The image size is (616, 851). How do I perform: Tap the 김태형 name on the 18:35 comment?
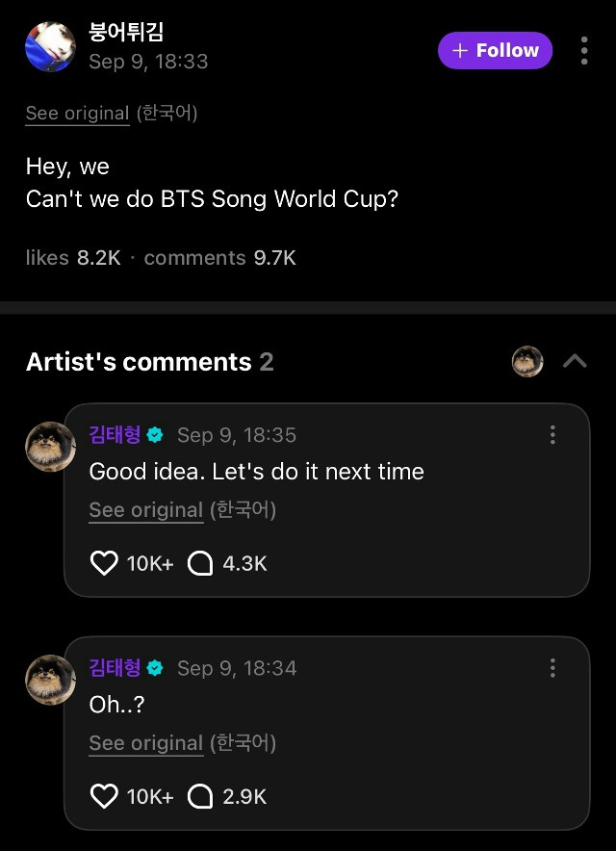click(x=115, y=435)
